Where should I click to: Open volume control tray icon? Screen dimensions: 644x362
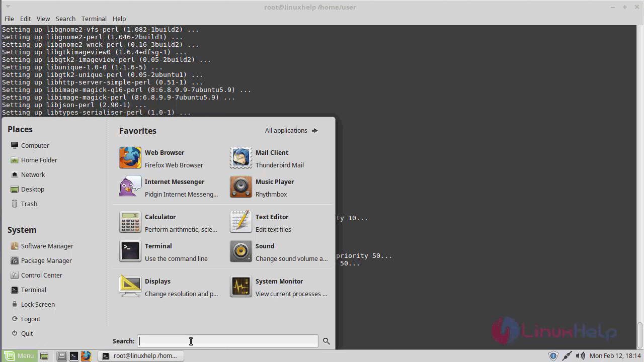click(x=581, y=356)
